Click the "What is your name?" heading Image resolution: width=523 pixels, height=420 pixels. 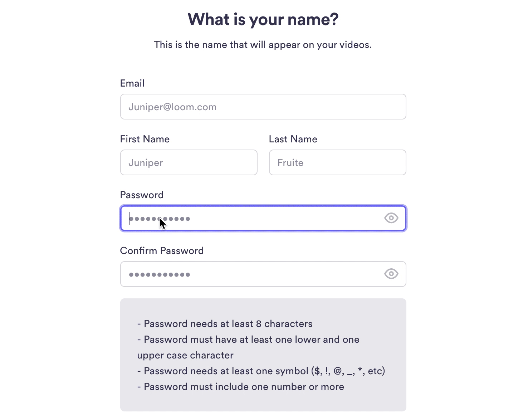pyautogui.click(x=263, y=19)
